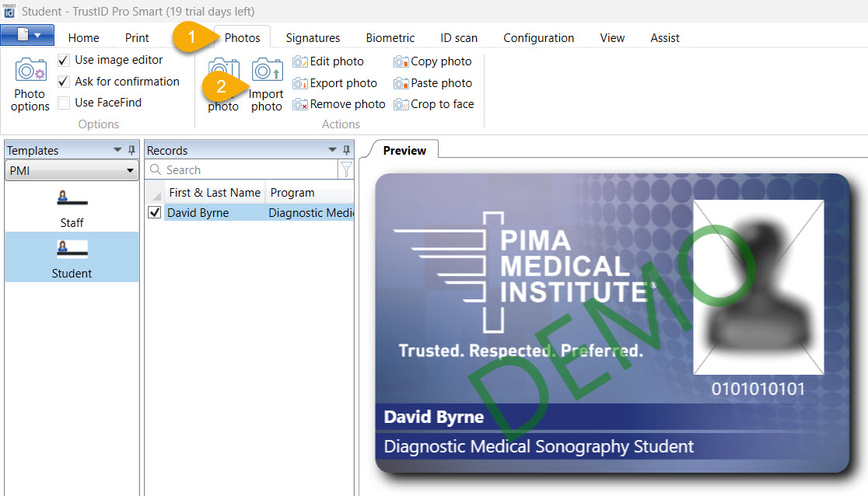The width and height of the screenshot is (868, 496).
Task: Open the Templates panel options arrow
Action: 117,150
